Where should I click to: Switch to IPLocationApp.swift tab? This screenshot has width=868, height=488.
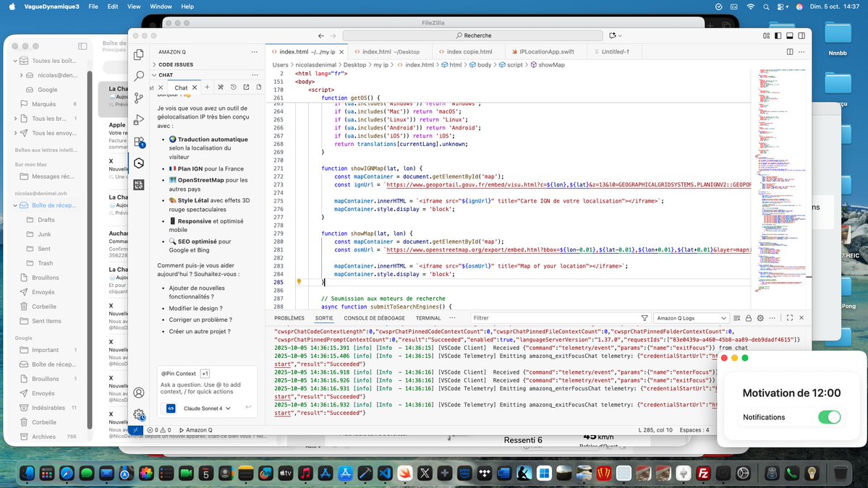coord(545,52)
